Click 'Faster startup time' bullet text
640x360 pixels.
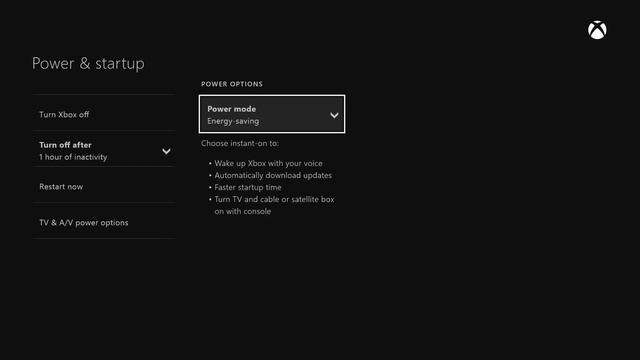[248, 187]
